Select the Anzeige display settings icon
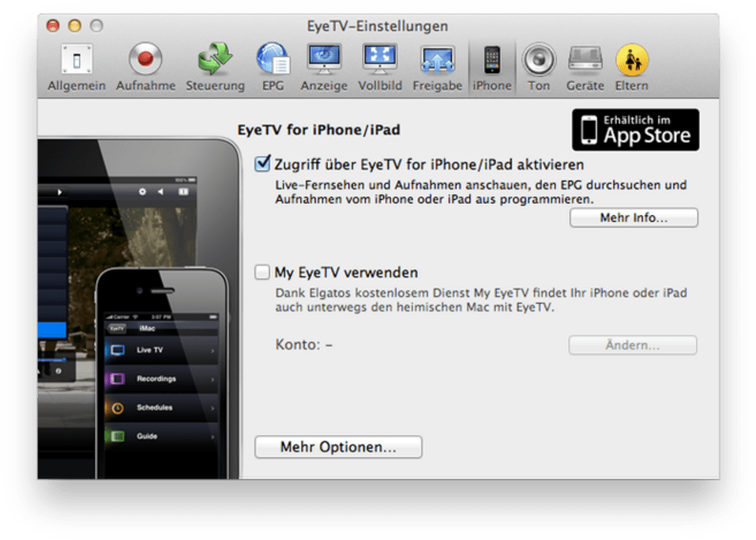Image resolution: width=756 pixels, height=540 pixels. [x=324, y=63]
